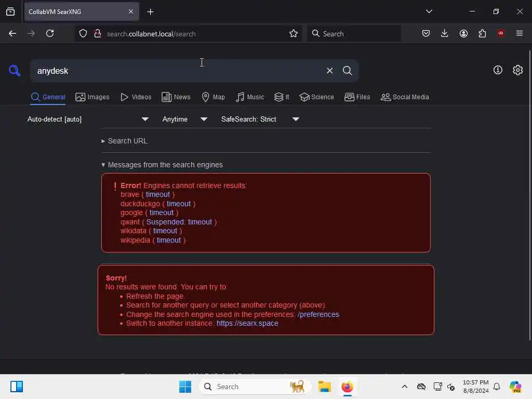Viewport: 532px width, 399px height.
Task: Click the muted volume tray icon
Action: click(451, 387)
